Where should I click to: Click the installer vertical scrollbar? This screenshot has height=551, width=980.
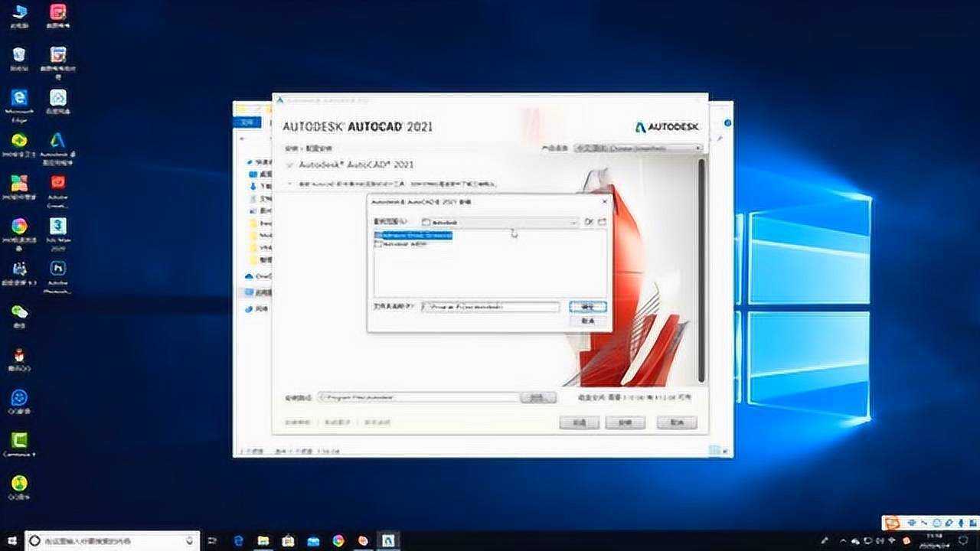(x=702, y=269)
